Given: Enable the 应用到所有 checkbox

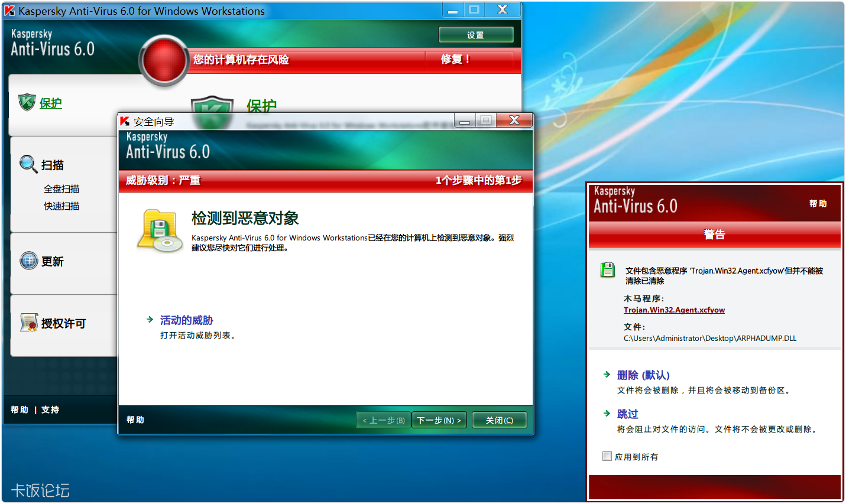Looking at the screenshot, I should pos(607,456).
